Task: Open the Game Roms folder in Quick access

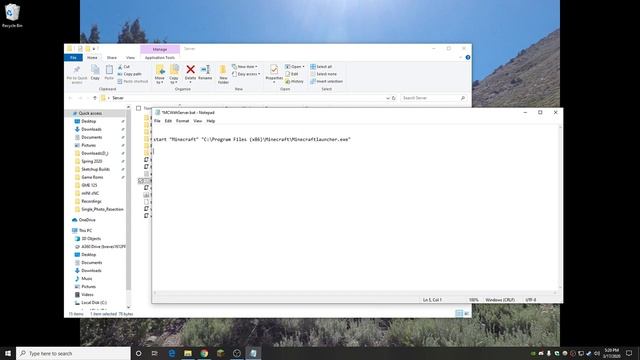Action: pos(92,177)
